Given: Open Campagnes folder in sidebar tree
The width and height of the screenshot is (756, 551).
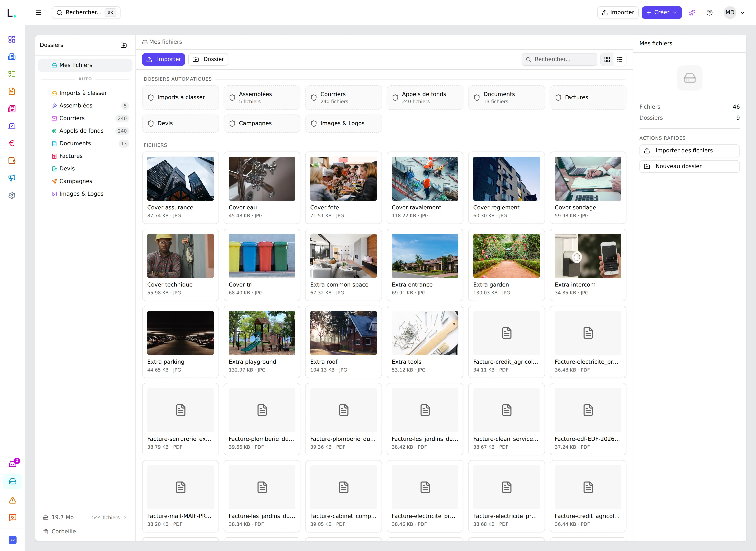Looking at the screenshot, I should (85, 181).
